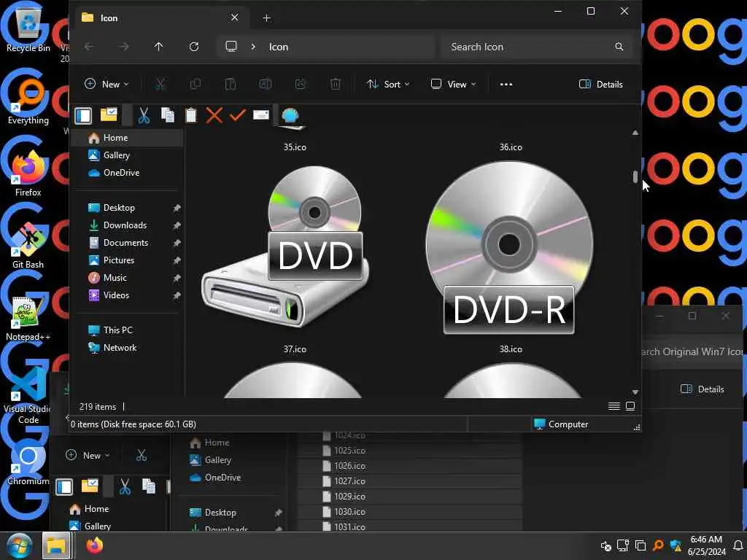
Task: Click the scroll down arrow of the file list
Action: [x=635, y=392]
